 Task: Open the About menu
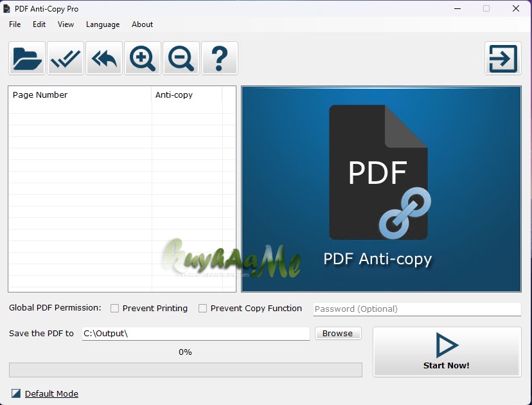[x=142, y=24]
